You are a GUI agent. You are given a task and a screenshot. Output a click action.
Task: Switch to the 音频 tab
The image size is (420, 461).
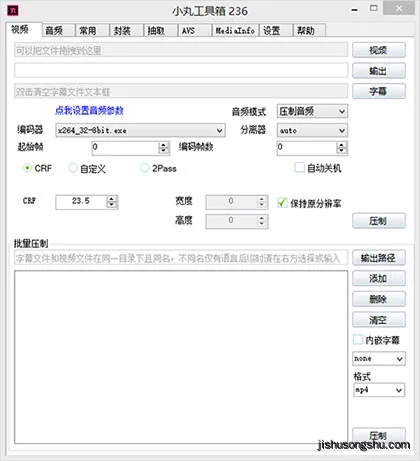pyautogui.click(x=58, y=31)
